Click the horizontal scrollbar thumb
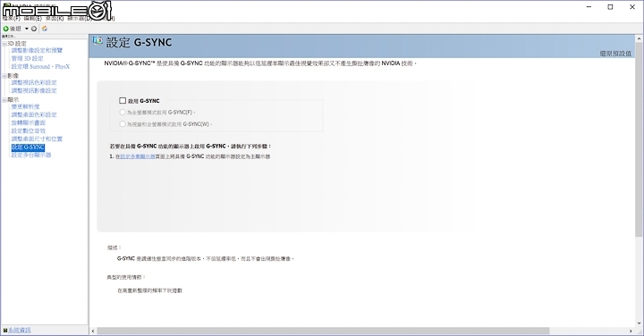The image size is (644, 336). 323,331
